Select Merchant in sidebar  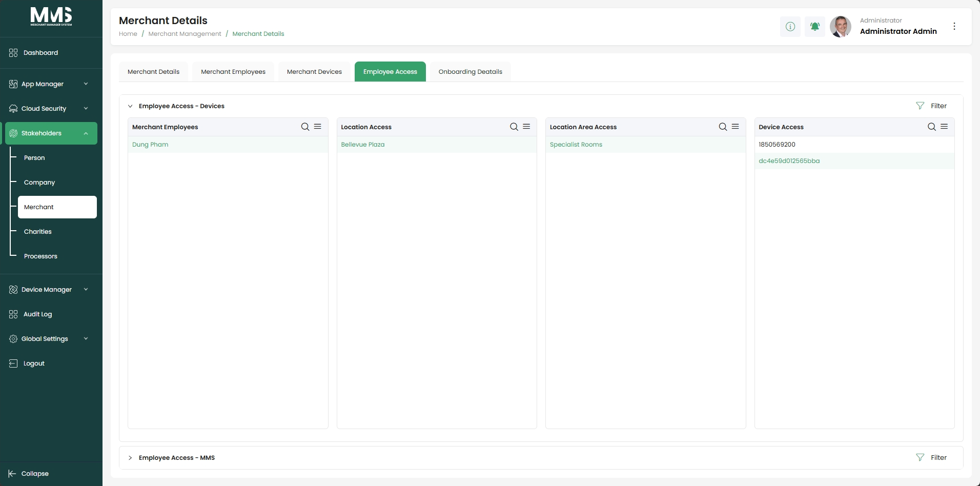point(57,207)
